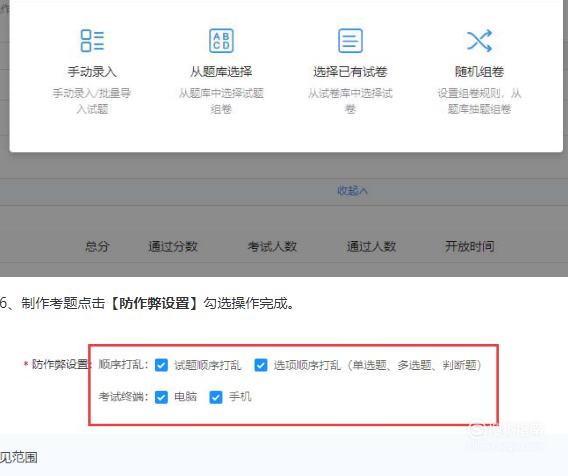Click the 考试人数 column header
Screen dimensions: 568x476
[x=272, y=246]
